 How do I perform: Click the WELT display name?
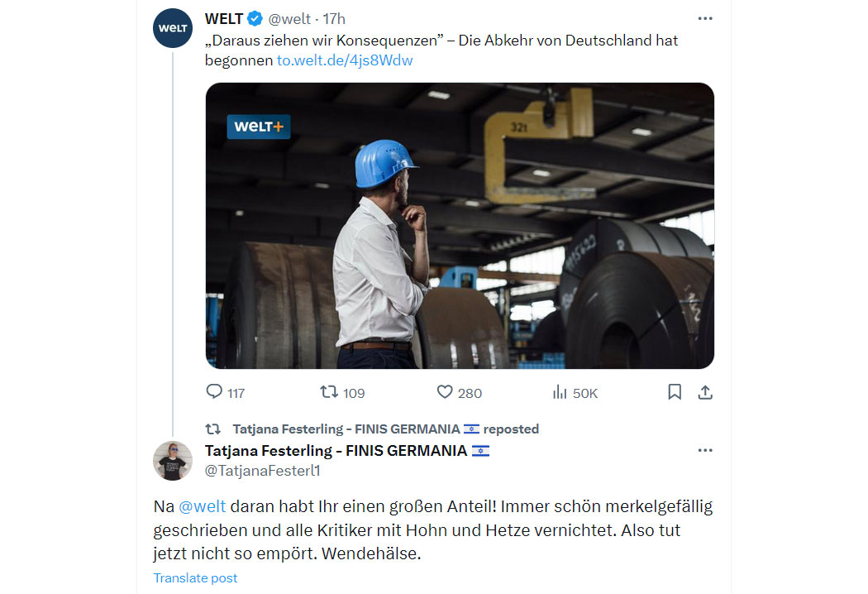(x=224, y=19)
